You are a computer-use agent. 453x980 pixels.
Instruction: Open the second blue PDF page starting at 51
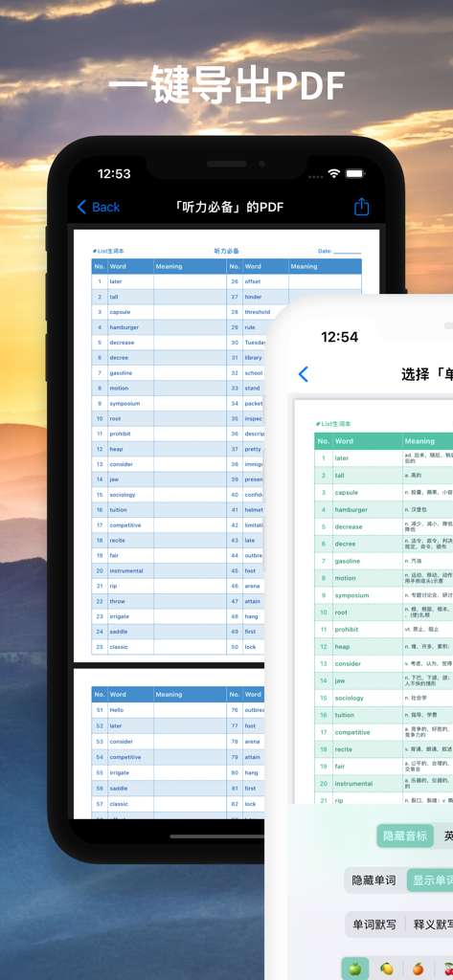(x=170, y=744)
